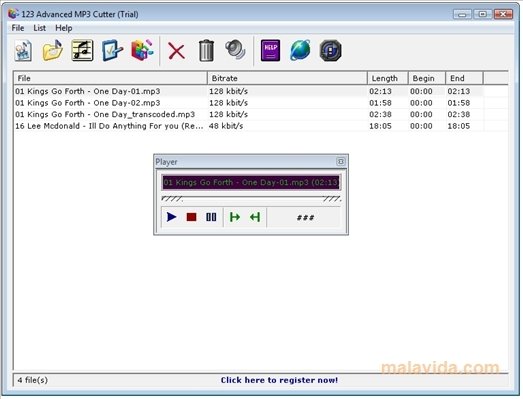Click the add files toolbar icon
The image size is (523, 399).
23,51
